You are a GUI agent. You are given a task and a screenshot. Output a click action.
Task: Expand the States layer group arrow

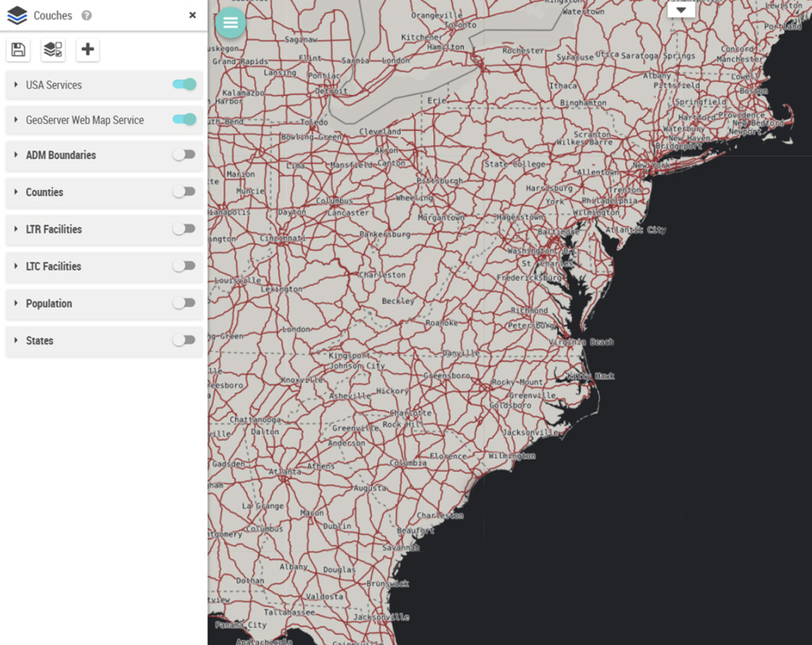(x=16, y=340)
